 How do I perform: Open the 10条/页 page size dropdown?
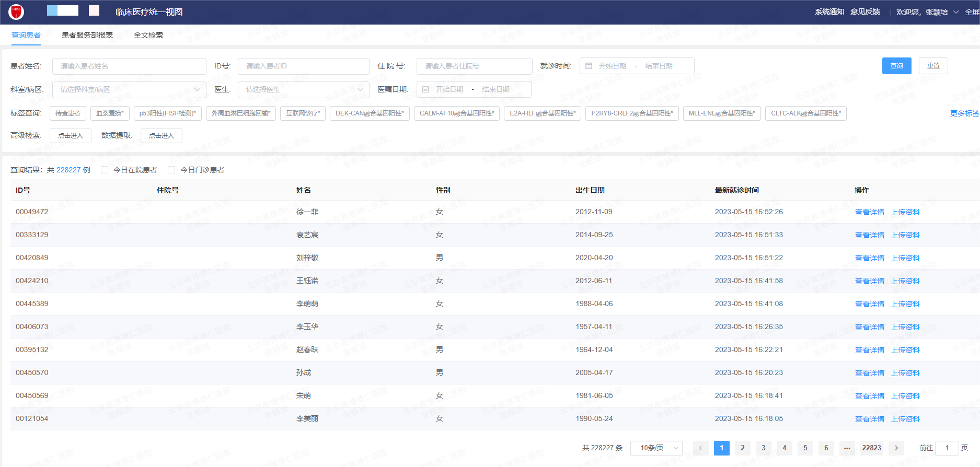click(x=656, y=448)
